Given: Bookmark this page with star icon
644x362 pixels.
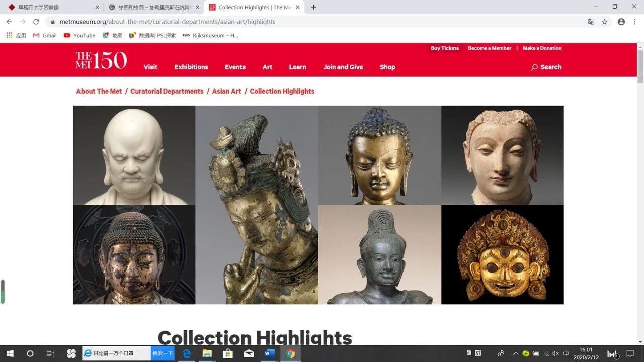Looking at the screenshot, I should coord(605,22).
